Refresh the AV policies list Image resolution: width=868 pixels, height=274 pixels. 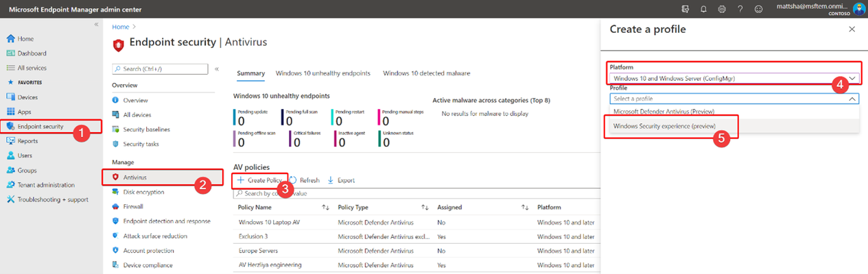[x=304, y=180]
